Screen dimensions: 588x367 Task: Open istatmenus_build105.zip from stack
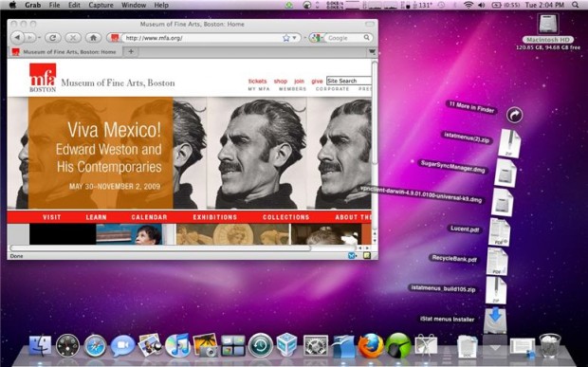click(496, 290)
